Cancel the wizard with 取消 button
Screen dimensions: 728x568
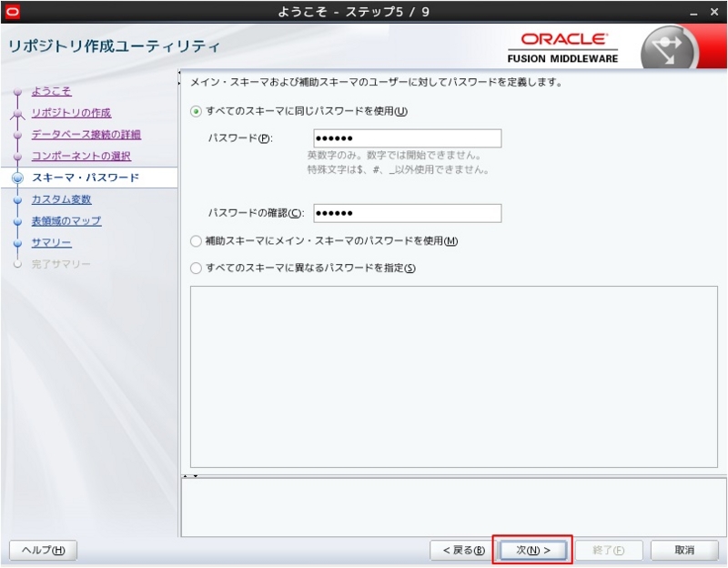pyautogui.click(x=684, y=550)
